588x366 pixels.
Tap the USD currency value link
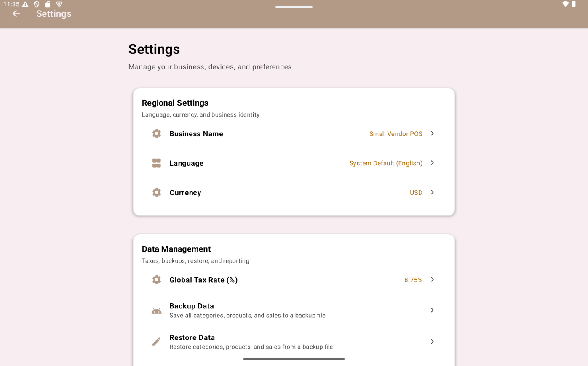tap(416, 192)
